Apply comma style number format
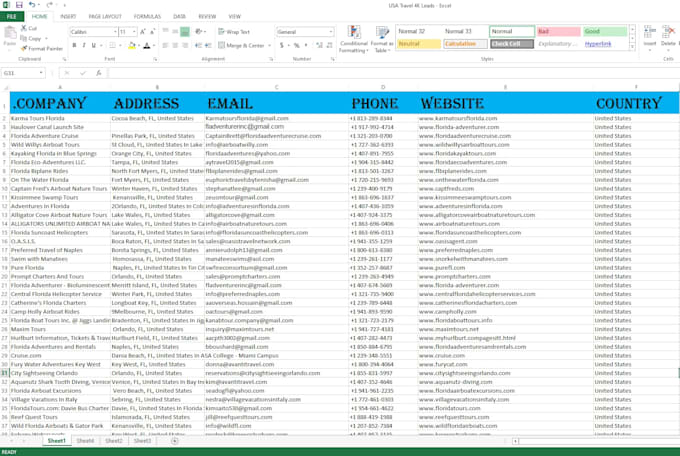Screen dimensions: 680x456 [x=306, y=45]
